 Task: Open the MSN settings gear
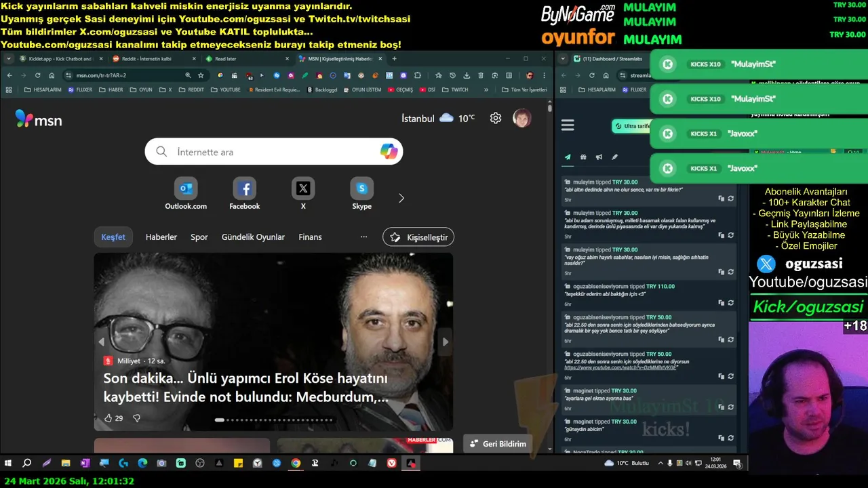tap(496, 118)
